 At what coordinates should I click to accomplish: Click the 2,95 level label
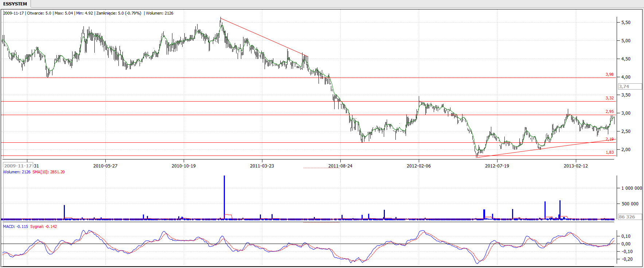point(609,111)
